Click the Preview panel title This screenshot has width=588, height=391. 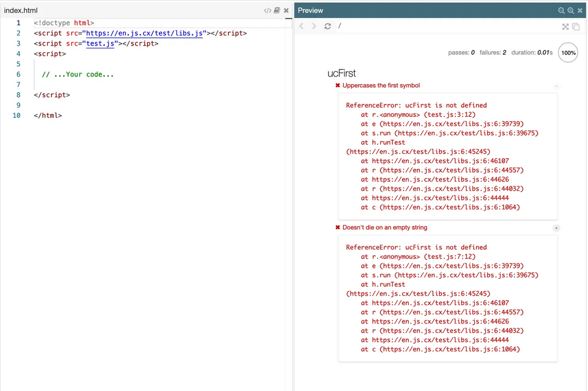pos(310,10)
